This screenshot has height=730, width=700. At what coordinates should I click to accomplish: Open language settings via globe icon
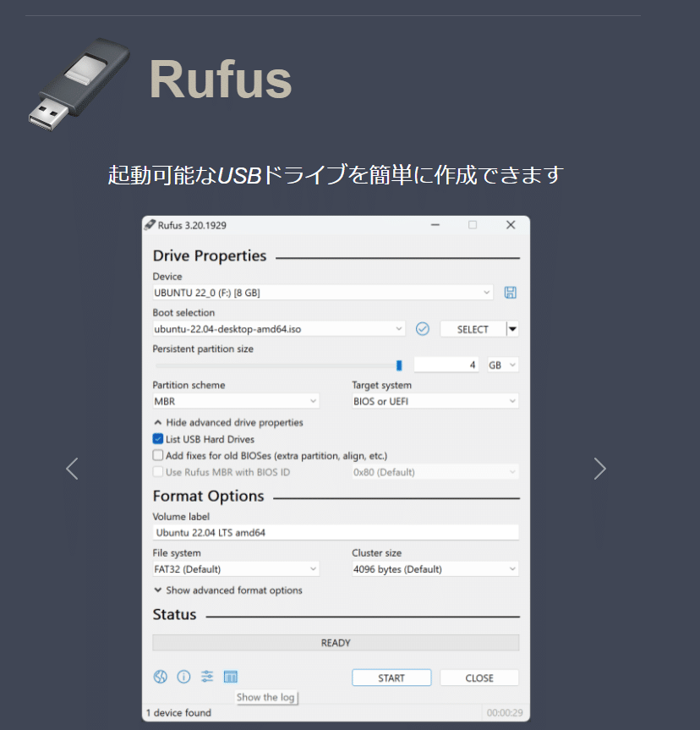tap(160, 677)
